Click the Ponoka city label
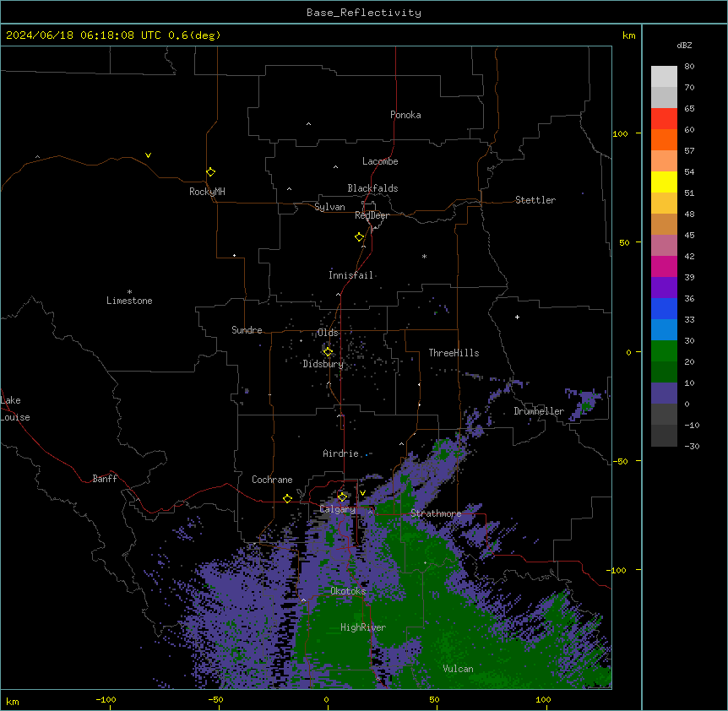The height and width of the screenshot is (711, 728). click(x=405, y=115)
